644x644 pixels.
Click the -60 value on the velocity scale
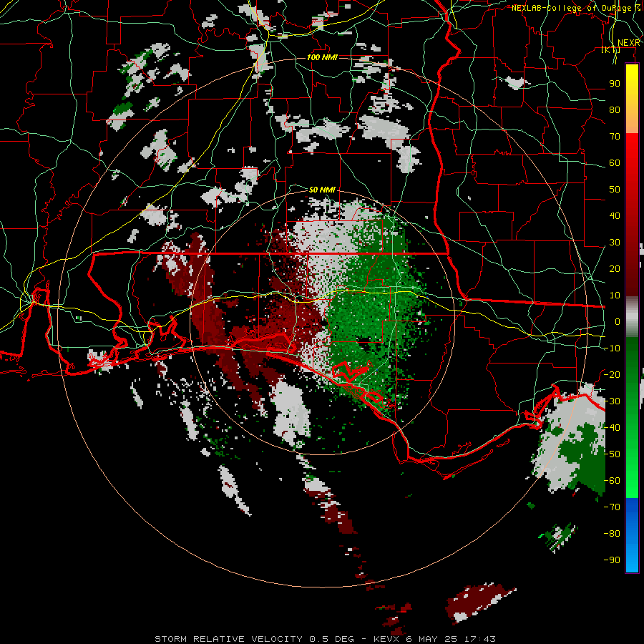click(x=612, y=481)
